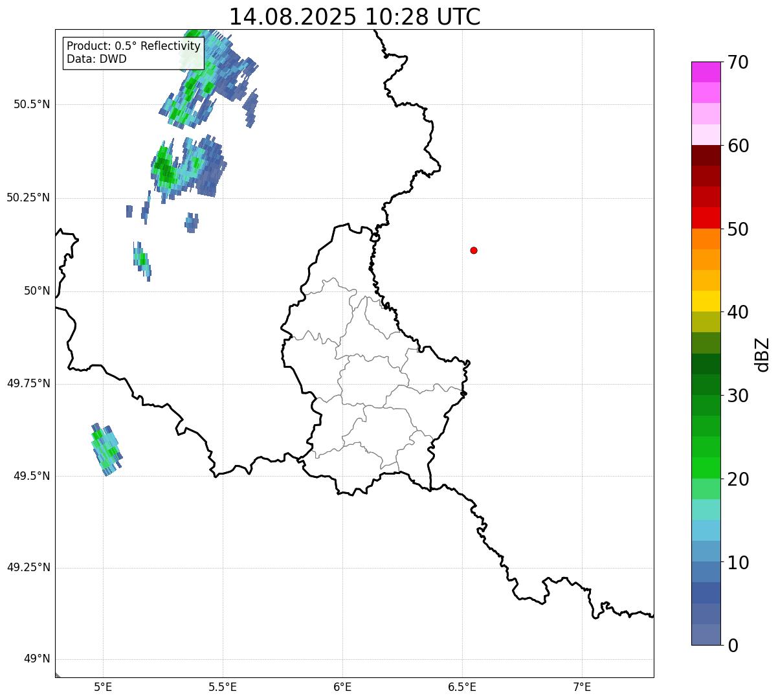Pick the olive-yellow segment just below 40
This screenshot has height=700, width=778.
[706, 322]
